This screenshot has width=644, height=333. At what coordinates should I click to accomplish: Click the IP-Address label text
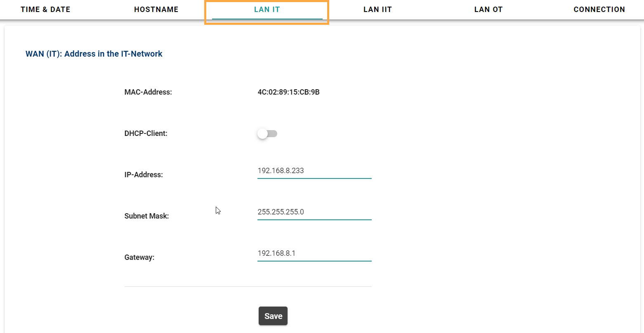pos(144,175)
